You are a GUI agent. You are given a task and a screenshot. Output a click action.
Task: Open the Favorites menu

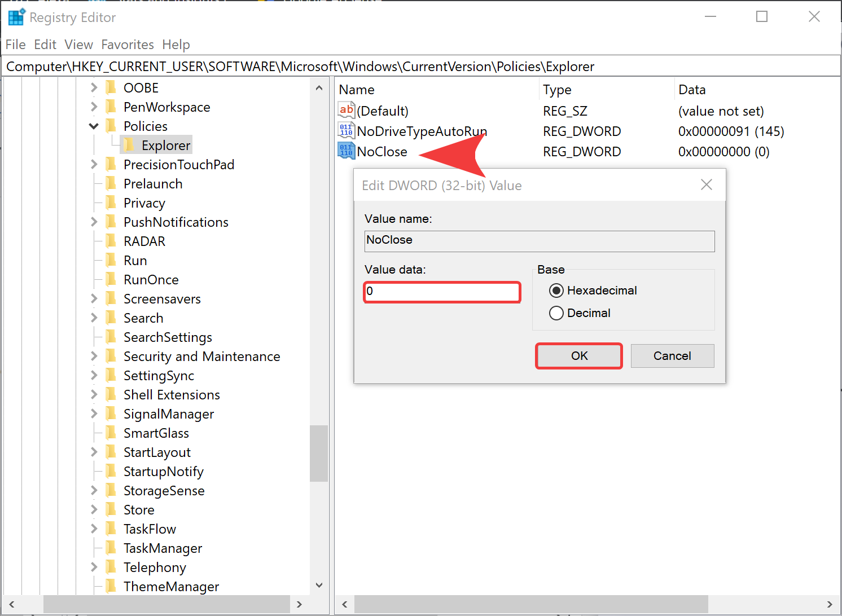pyautogui.click(x=128, y=45)
